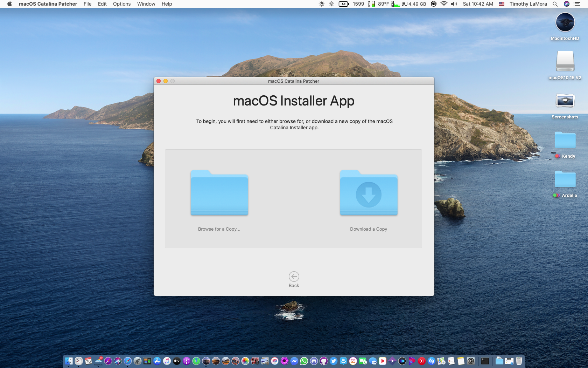Open the Trash in the Dock
This screenshot has height=368, width=588.
[519, 361]
